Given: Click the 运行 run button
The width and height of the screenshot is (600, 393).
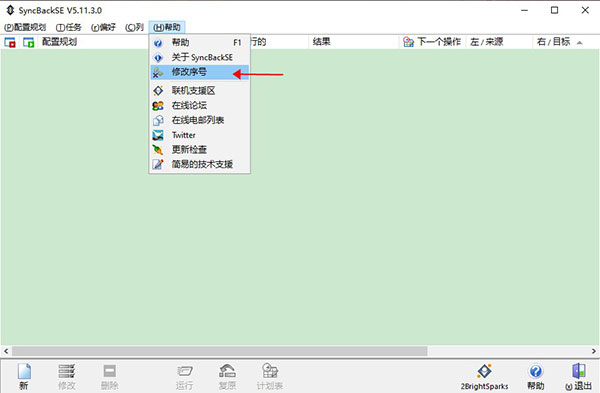Looking at the screenshot, I should (184, 377).
